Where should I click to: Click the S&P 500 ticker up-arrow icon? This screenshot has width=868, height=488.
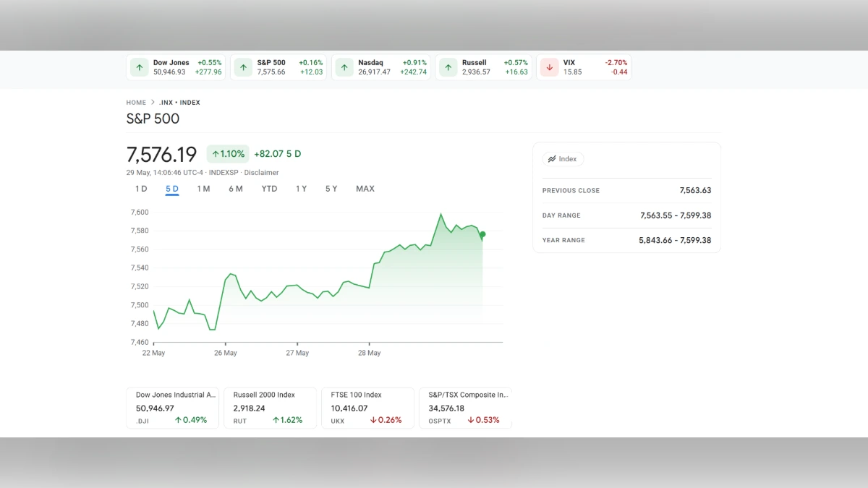click(244, 67)
